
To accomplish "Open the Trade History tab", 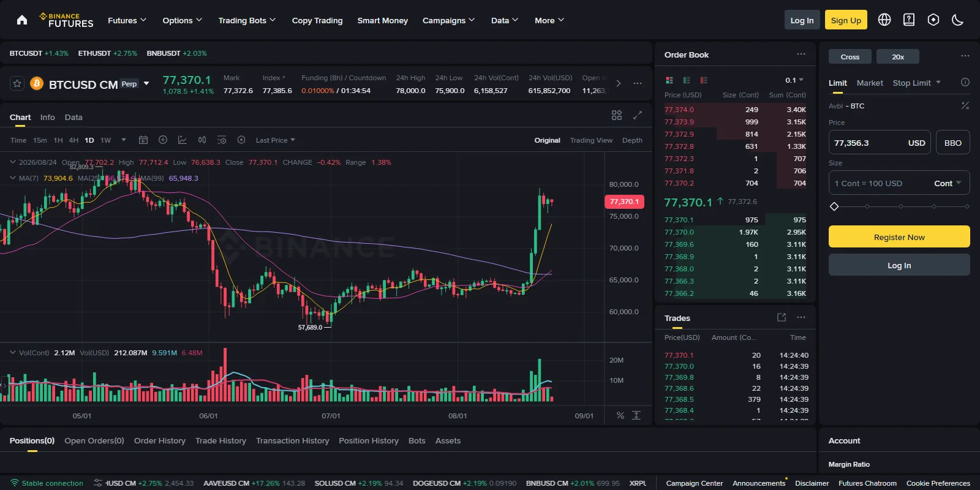I will (221, 440).
